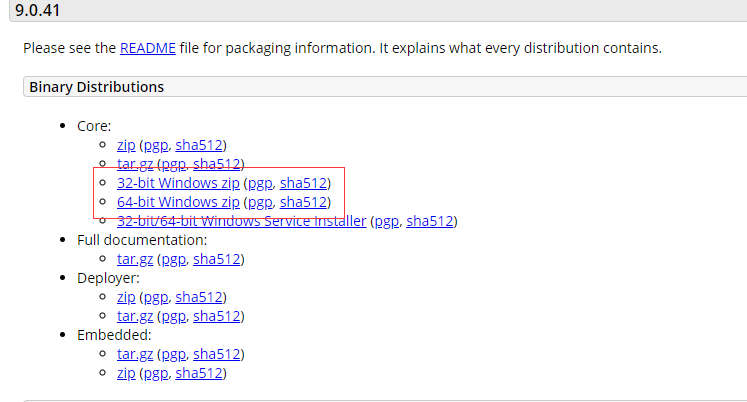Download the 64-bit Windows zip
Screen dimensions: 747x402
point(178,203)
